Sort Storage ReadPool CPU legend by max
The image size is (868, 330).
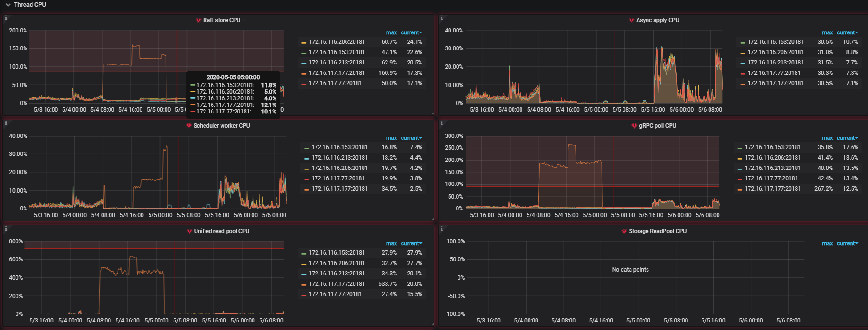point(827,243)
